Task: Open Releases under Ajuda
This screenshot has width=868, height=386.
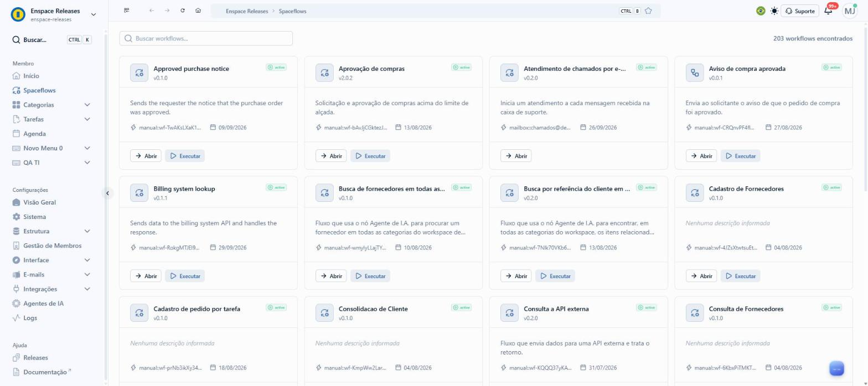Action: (x=35, y=358)
